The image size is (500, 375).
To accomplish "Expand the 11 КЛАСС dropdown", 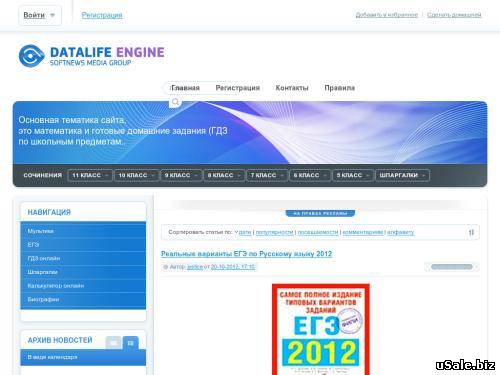I will click(x=90, y=175).
